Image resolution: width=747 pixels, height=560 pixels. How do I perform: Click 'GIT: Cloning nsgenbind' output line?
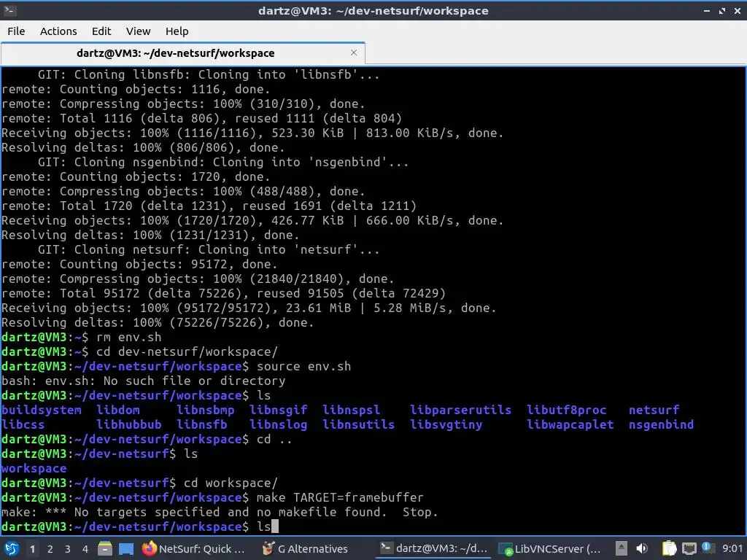(x=223, y=162)
